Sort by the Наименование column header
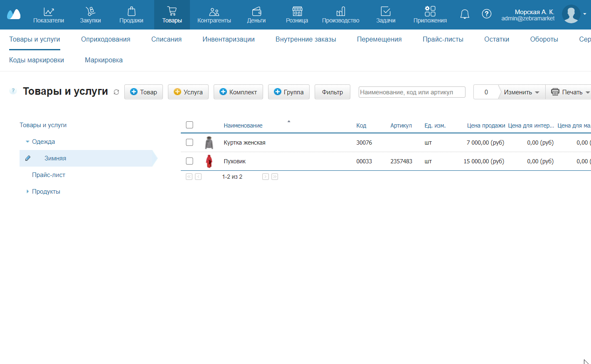591x364 pixels. 243,125
